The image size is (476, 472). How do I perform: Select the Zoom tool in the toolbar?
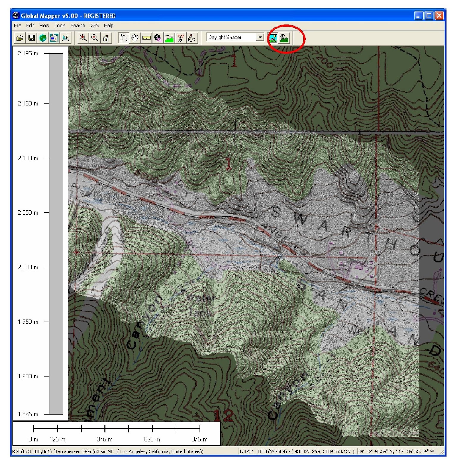pyautogui.click(x=123, y=38)
